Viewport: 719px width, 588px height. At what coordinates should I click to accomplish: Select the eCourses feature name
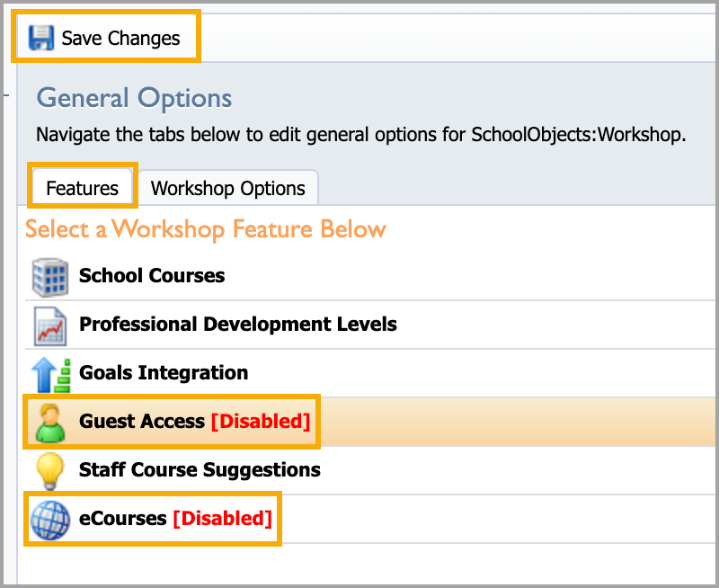[123, 518]
